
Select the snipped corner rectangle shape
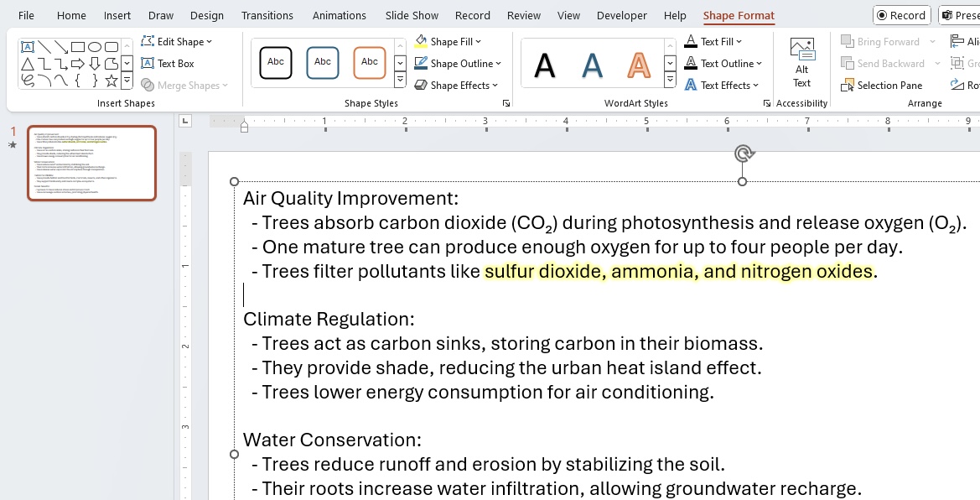tap(111, 64)
